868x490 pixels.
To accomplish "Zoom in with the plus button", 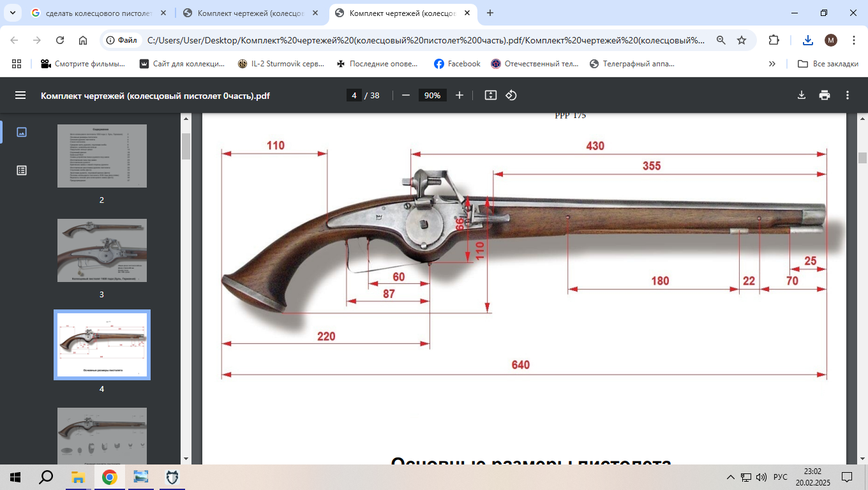I will pyautogui.click(x=460, y=95).
